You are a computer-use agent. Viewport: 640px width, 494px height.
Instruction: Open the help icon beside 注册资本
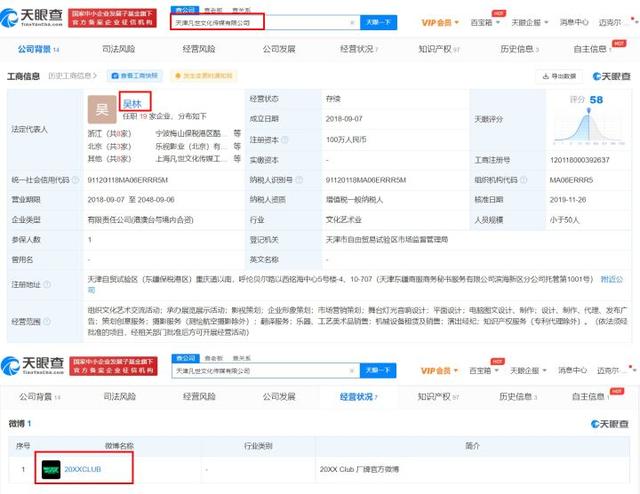tap(285, 140)
